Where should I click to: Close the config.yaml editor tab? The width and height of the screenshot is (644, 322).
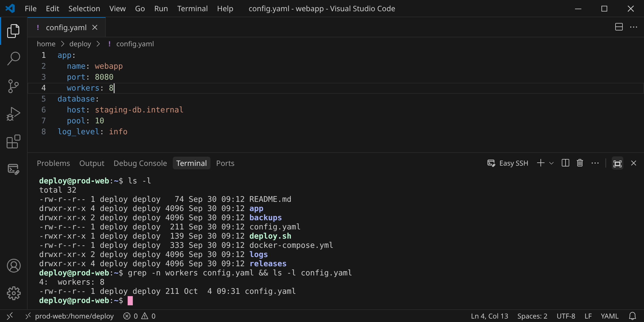pos(95,27)
